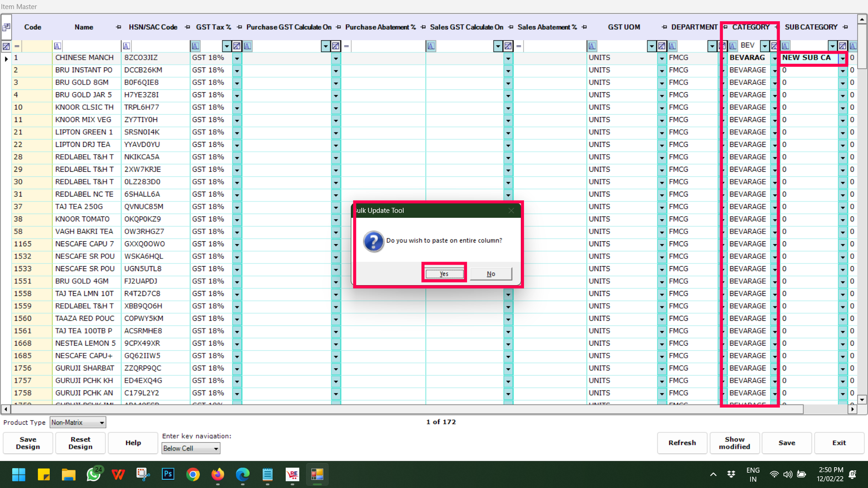The width and height of the screenshot is (868, 488).
Task: Open Photoshop from the taskbar
Action: 168,474
